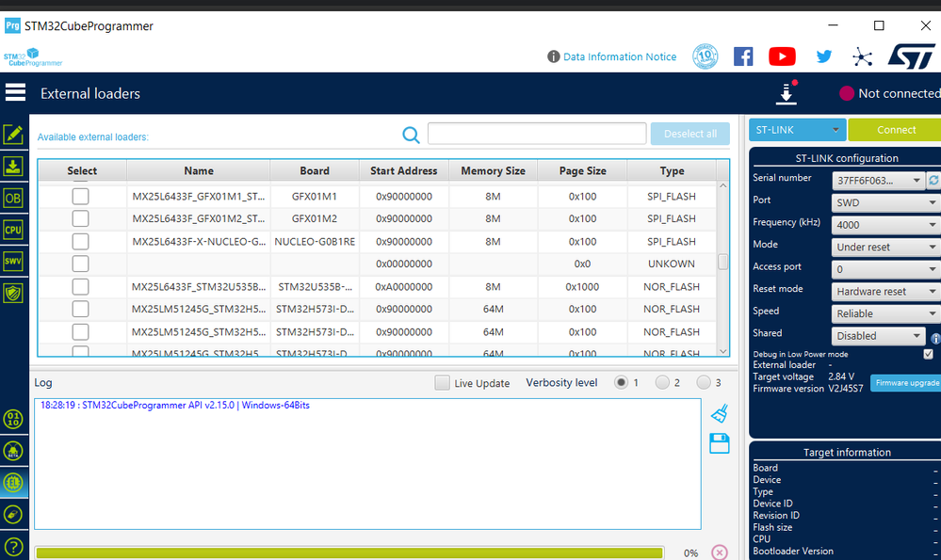Click the Firmware upgrade button
Viewport: 941px width, 560px height.
point(906,382)
